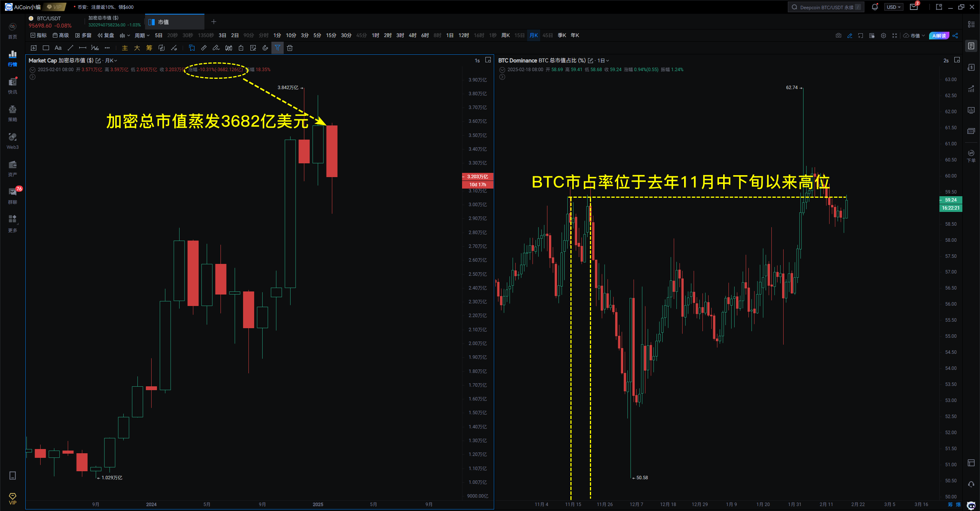
Task: Open the 指标 indicators button
Action: click(39, 36)
